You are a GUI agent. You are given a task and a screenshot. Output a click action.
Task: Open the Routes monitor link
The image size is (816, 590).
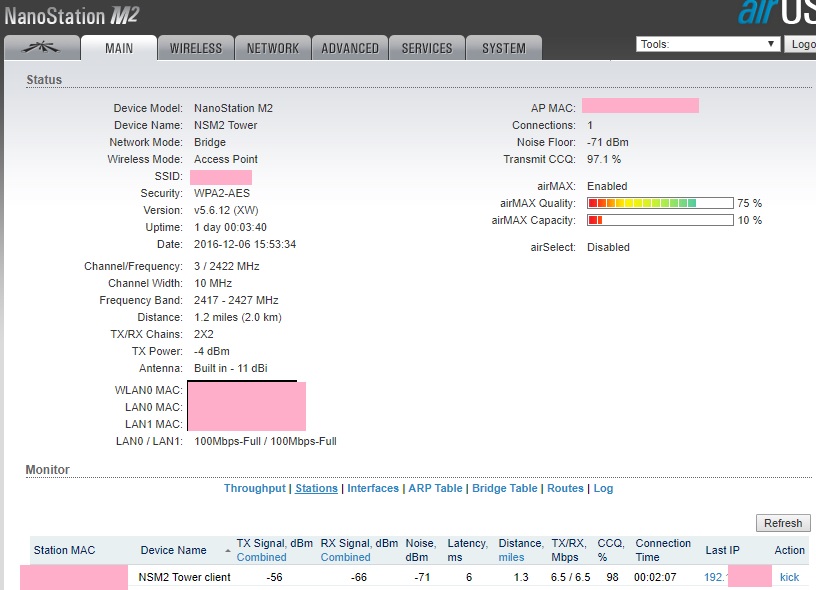coord(565,488)
